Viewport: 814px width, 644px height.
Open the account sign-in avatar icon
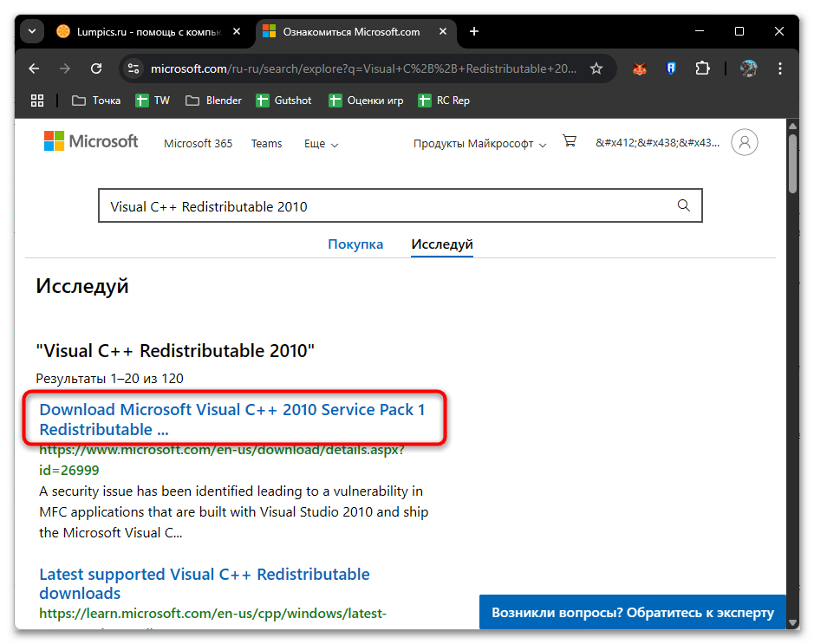[x=745, y=142]
